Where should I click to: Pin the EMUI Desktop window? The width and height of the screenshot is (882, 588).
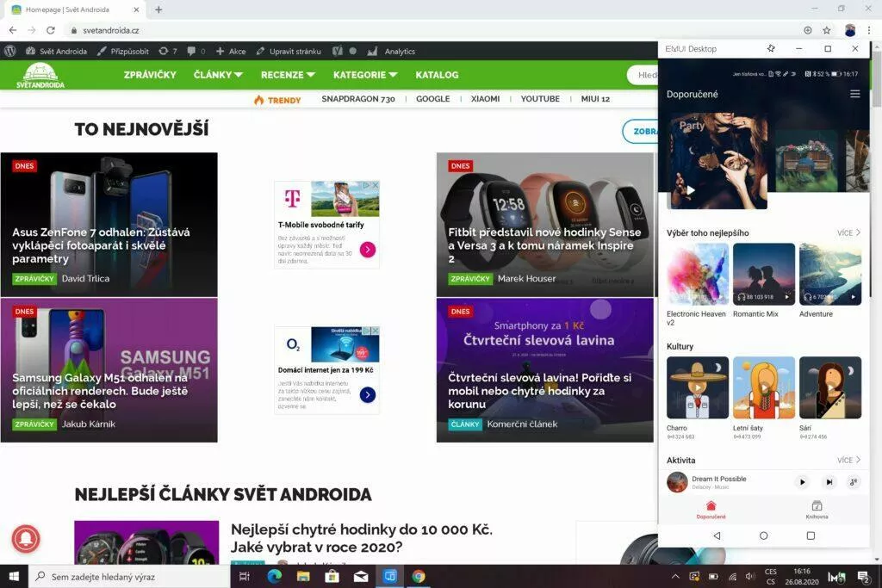pos(771,48)
